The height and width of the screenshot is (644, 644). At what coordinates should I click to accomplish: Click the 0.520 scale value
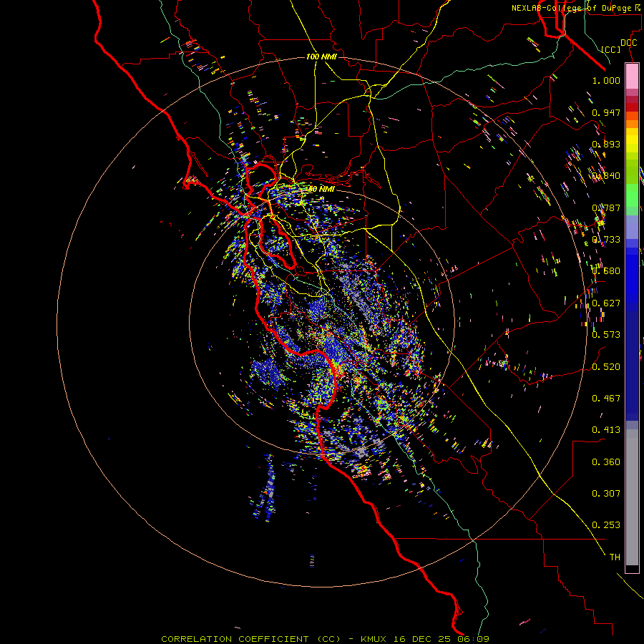coord(606,366)
